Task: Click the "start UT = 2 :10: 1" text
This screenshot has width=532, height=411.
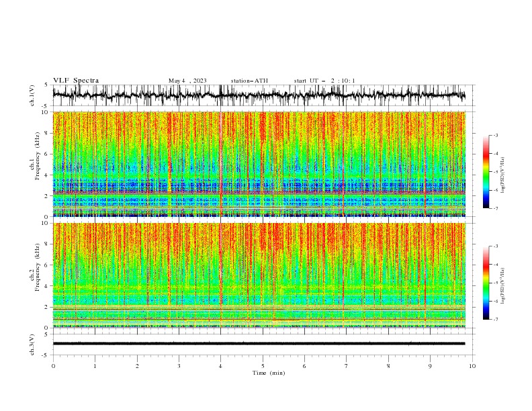Action: point(324,81)
